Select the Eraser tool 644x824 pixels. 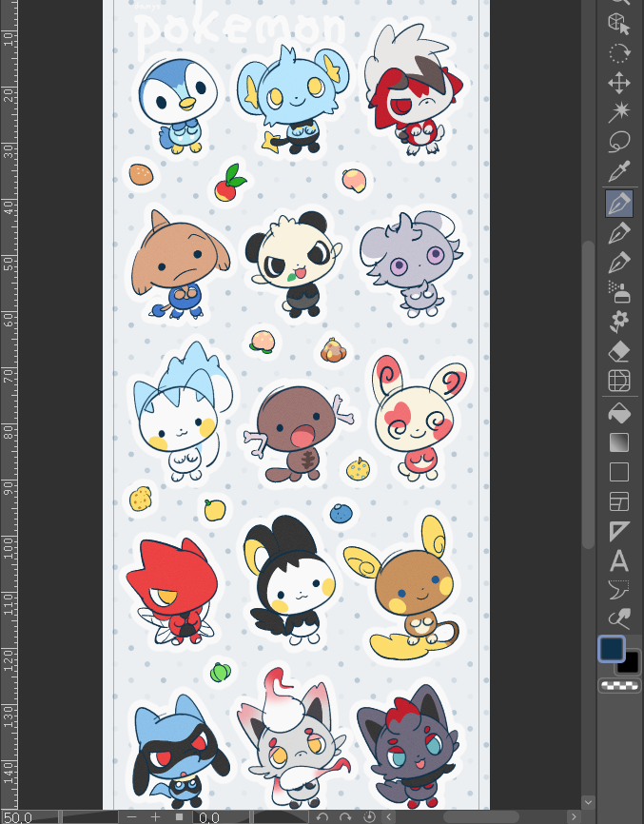619,351
